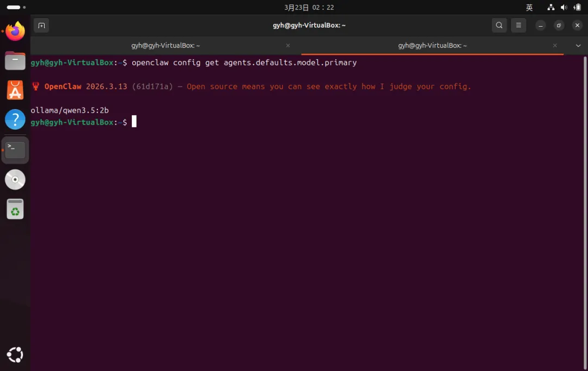Open Firefox from the dock
588x371 pixels.
point(15,31)
